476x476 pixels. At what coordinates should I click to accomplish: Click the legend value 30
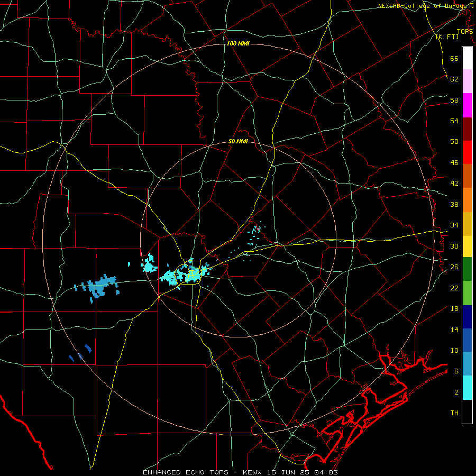point(454,246)
